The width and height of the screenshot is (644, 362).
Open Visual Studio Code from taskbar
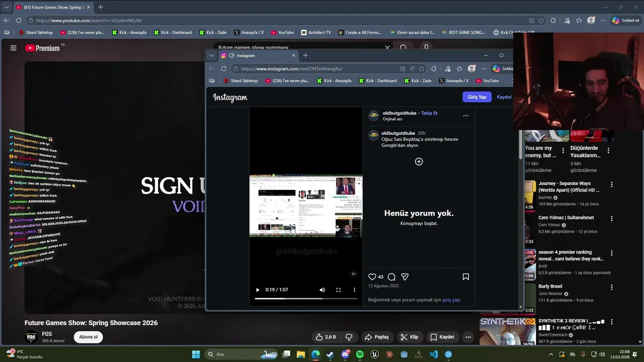tap(434, 354)
